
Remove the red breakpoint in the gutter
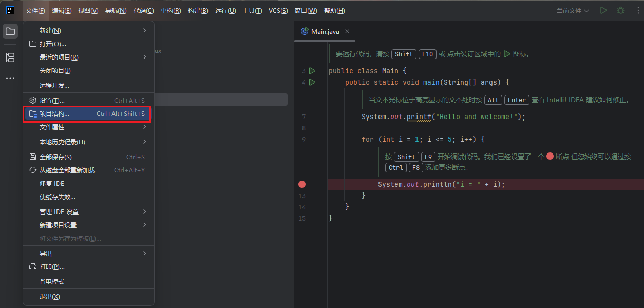(302, 184)
